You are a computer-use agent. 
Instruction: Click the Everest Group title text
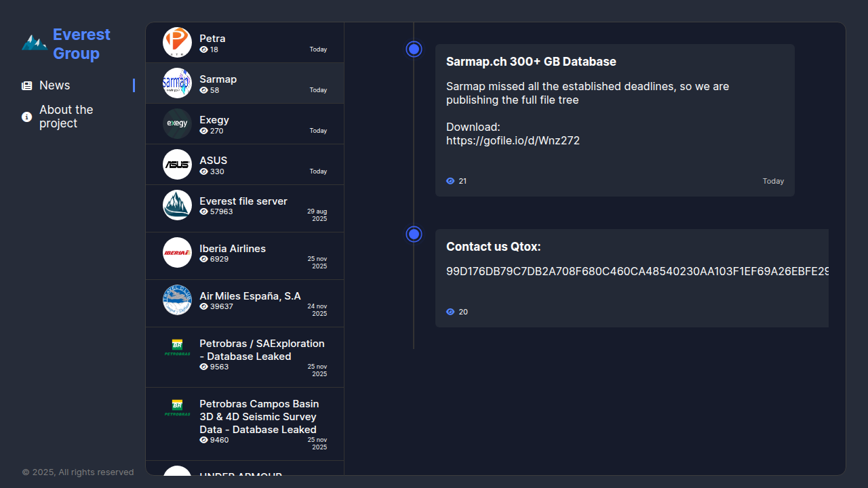click(81, 44)
